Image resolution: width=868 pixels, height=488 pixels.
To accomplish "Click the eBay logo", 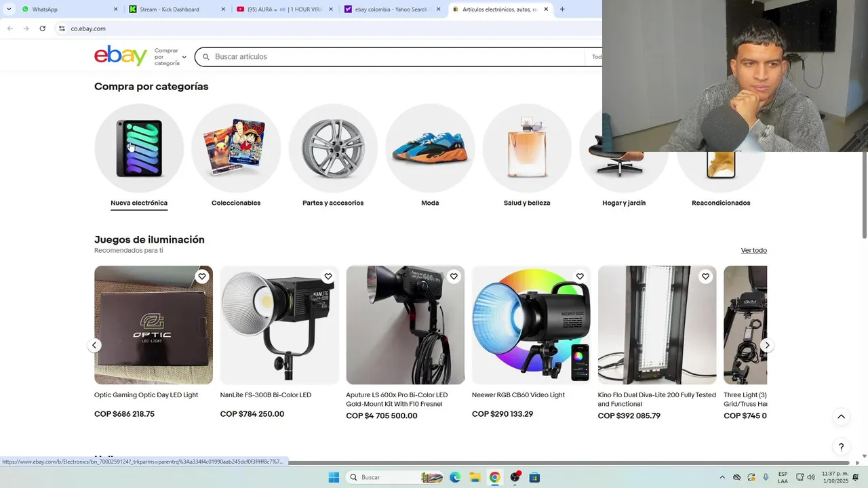I will (x=121, y=56).
